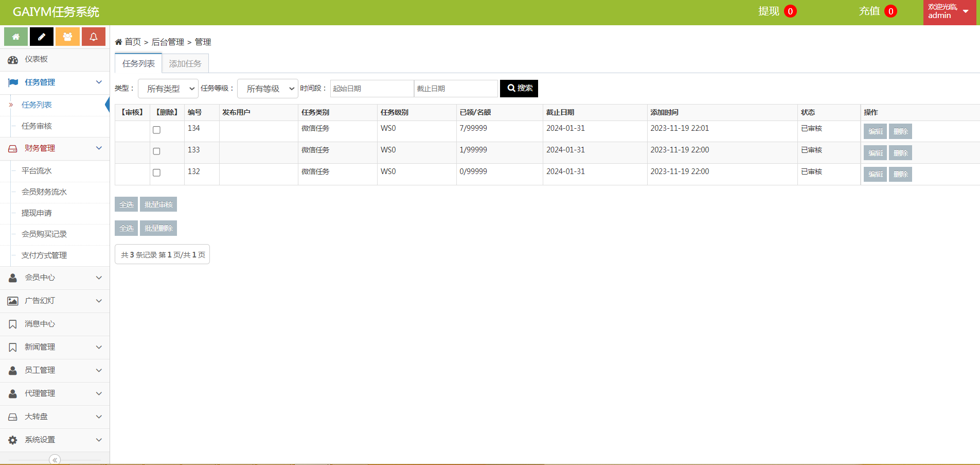
Task: Click the black 搜索 search button
Action: pyautogui.click(x=519, y=89)
